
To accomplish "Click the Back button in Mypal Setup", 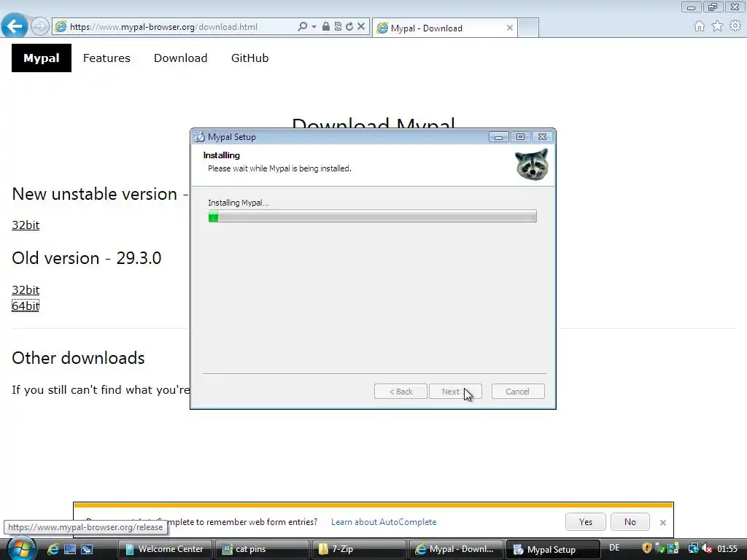I will click(x=400, y=392).
